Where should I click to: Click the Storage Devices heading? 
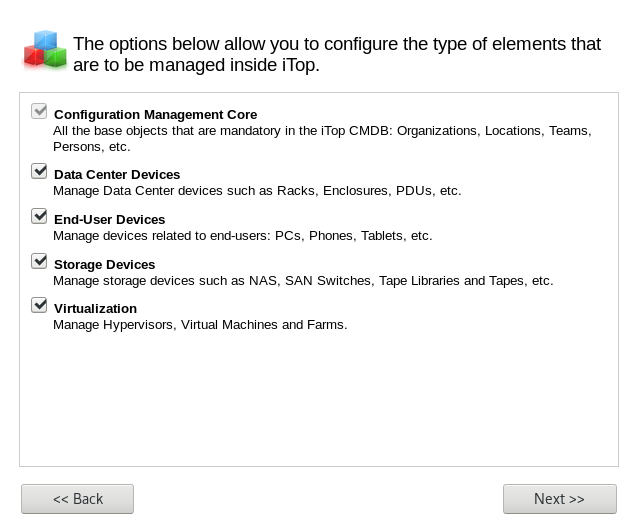pyautogui.click(x=104, y=265)
